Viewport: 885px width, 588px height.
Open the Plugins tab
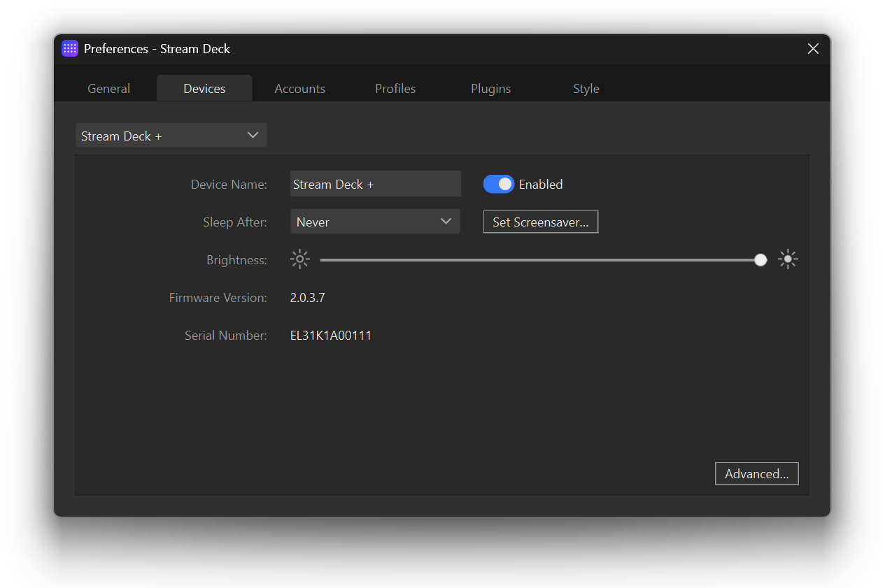pos(490,89)
